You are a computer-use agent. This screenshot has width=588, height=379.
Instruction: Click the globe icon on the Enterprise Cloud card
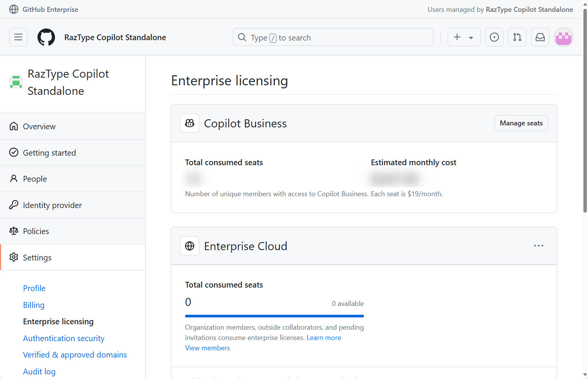pos(189,246)
